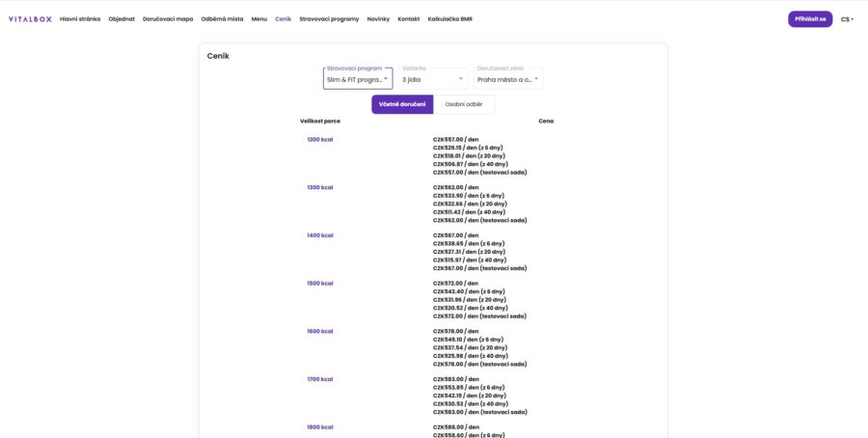Click the 1200 kcal portion link
The image size is (868, 438).
coord(320,140)
